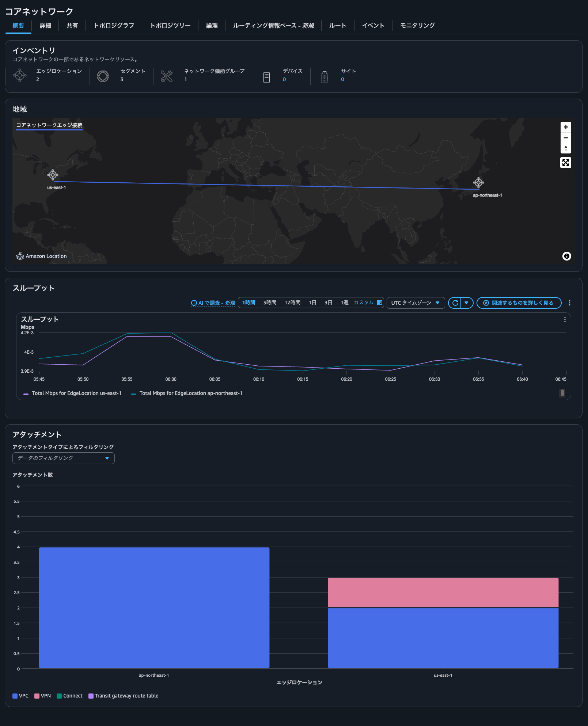Click the refresh icon for throughput chart
The height and width of the screenshot is (726, 588).
pyautogui.click(x=455, y=303)
